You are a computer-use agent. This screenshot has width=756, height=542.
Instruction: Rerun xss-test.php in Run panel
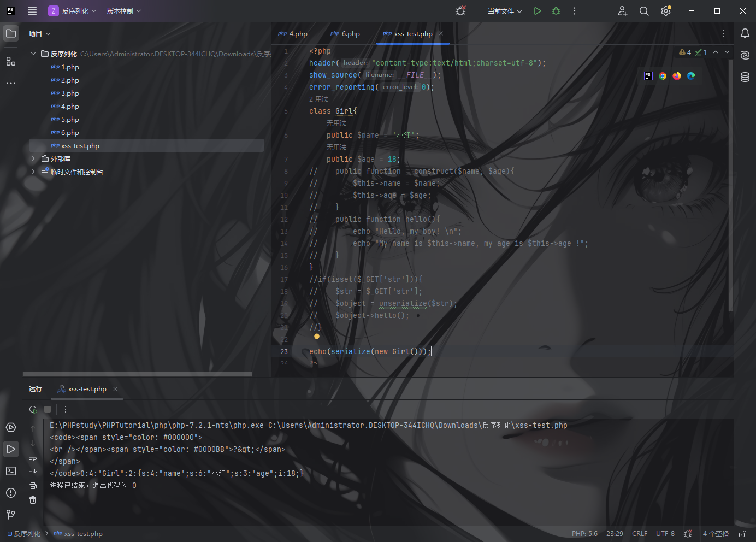33,409
